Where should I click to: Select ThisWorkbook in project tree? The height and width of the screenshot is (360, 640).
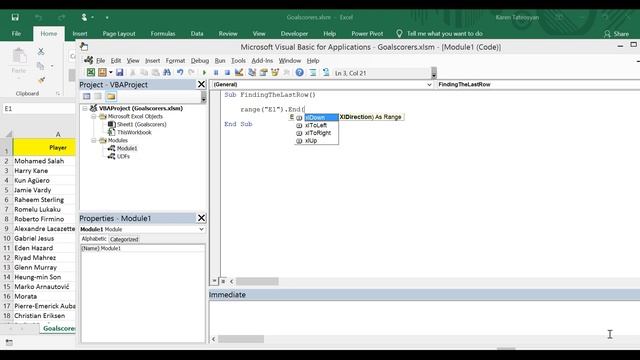(134, 132)
